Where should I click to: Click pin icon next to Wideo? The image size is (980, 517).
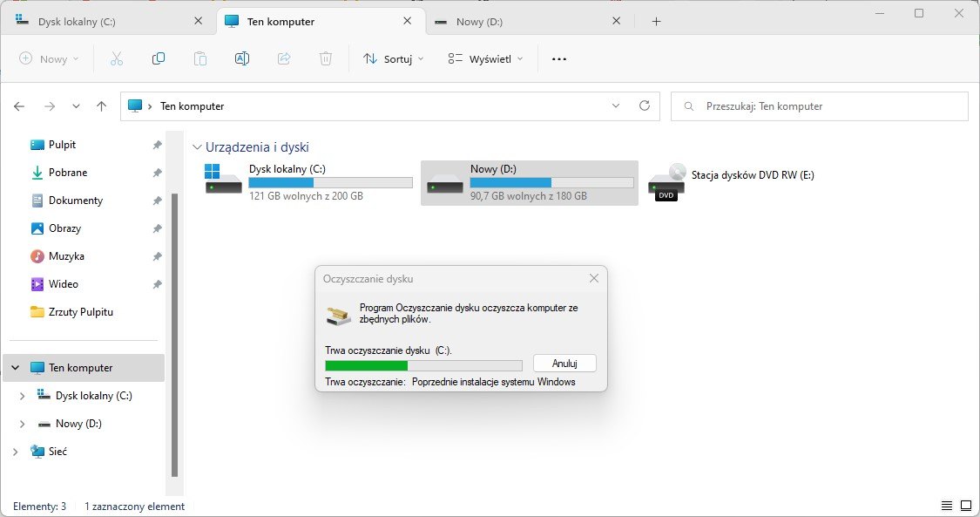[x=157, y=284]
